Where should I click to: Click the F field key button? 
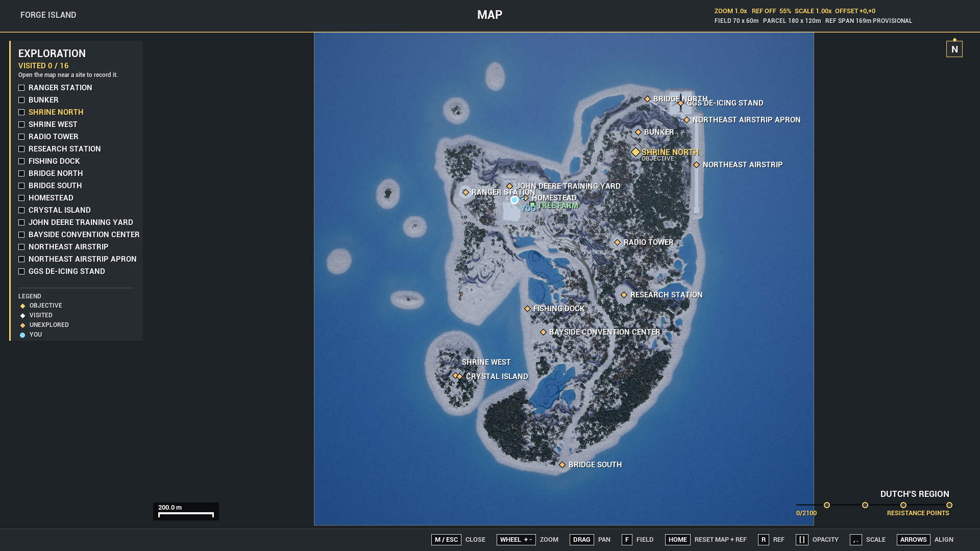pos(627,540)
